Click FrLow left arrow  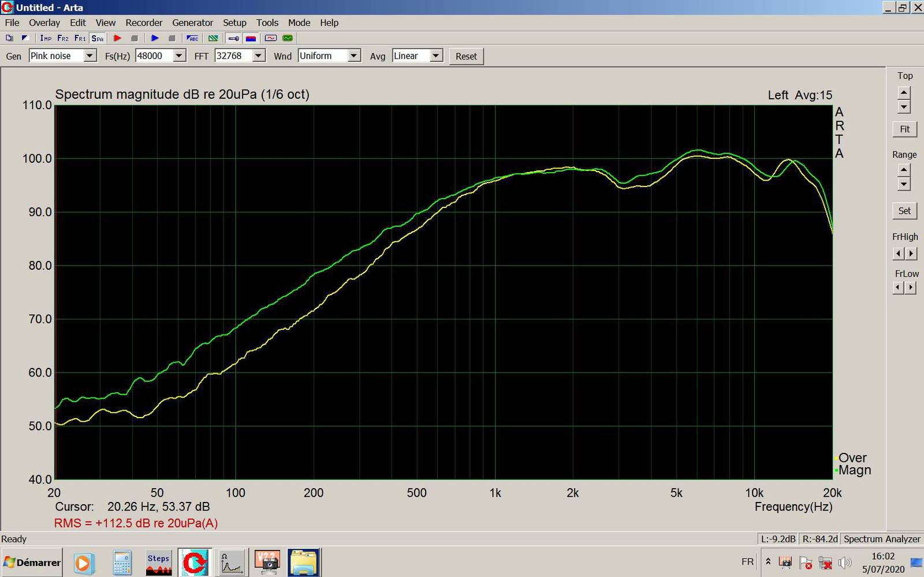pos(898,288)
